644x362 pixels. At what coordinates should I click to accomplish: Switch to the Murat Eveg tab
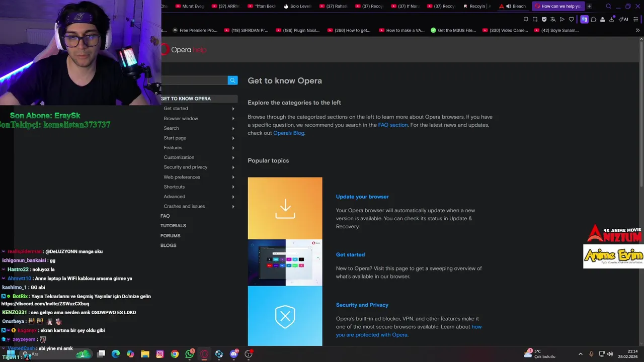[x=189, y=7]
